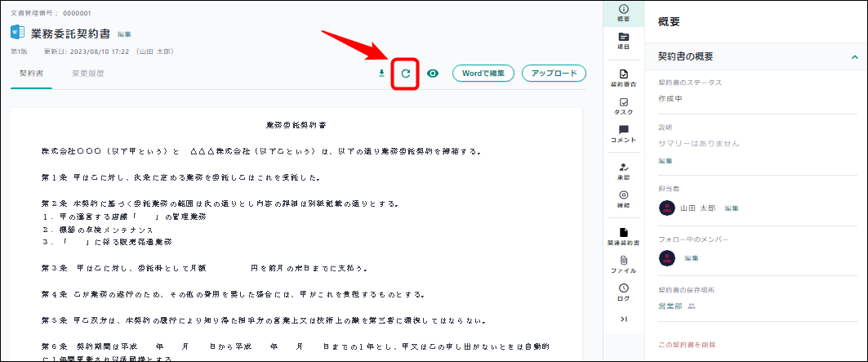Open the 締結 conclusion sidebar icon
868x362 pixels.
point(624,199)
